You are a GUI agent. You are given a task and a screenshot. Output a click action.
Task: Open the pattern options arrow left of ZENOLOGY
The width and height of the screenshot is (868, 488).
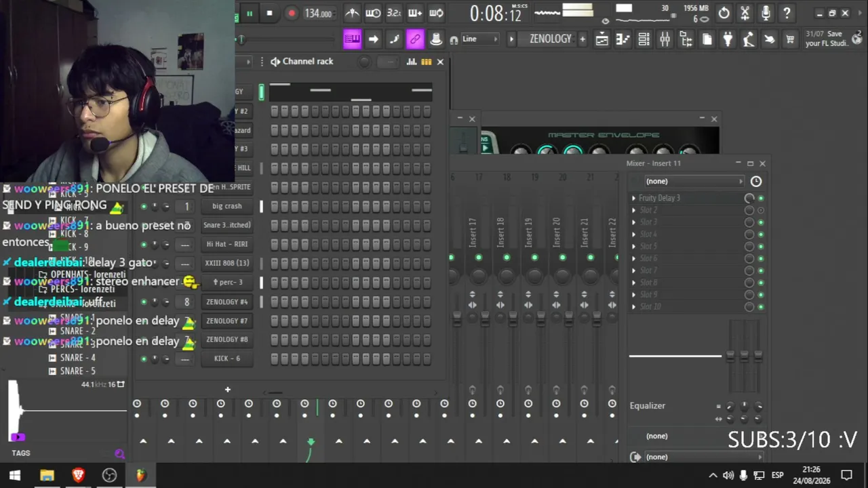coord(511,39)
